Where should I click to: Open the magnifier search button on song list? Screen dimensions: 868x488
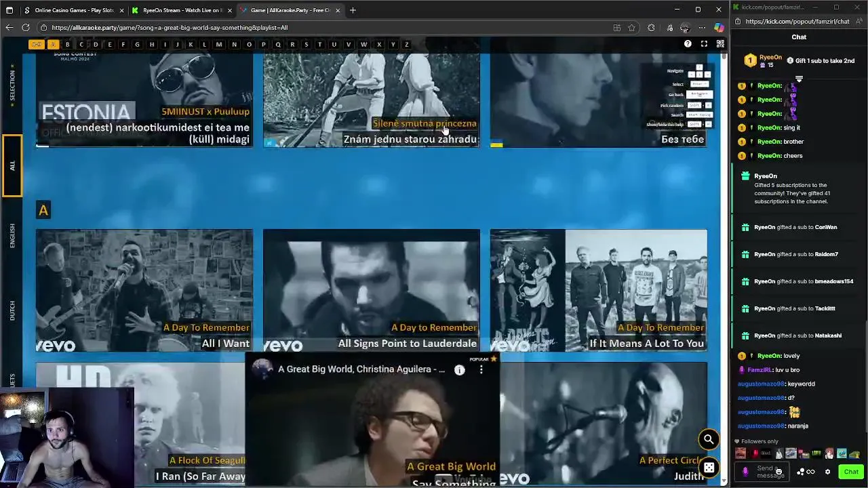coord(709,439)
